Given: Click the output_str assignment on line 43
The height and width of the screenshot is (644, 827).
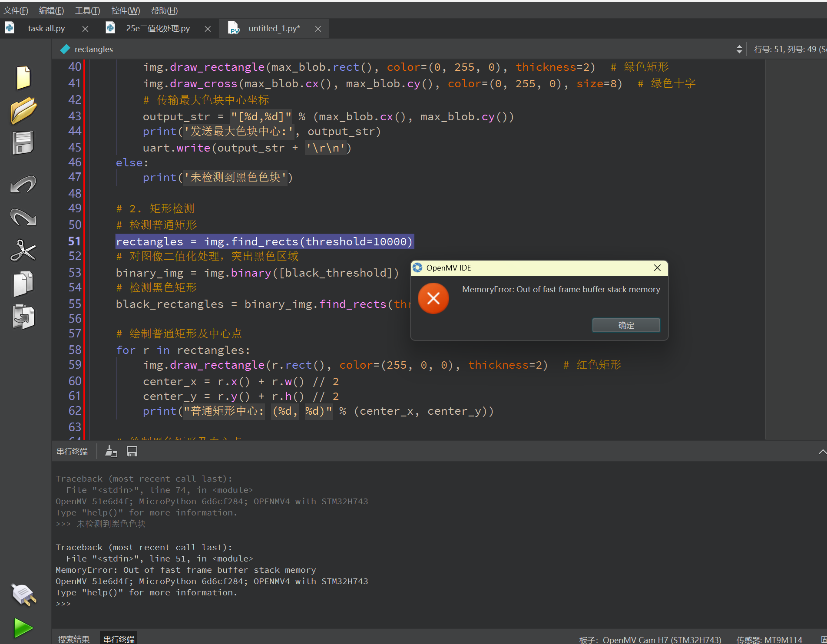Looking at the screenshot, I should pyautogui.click(x=328, y=117).
